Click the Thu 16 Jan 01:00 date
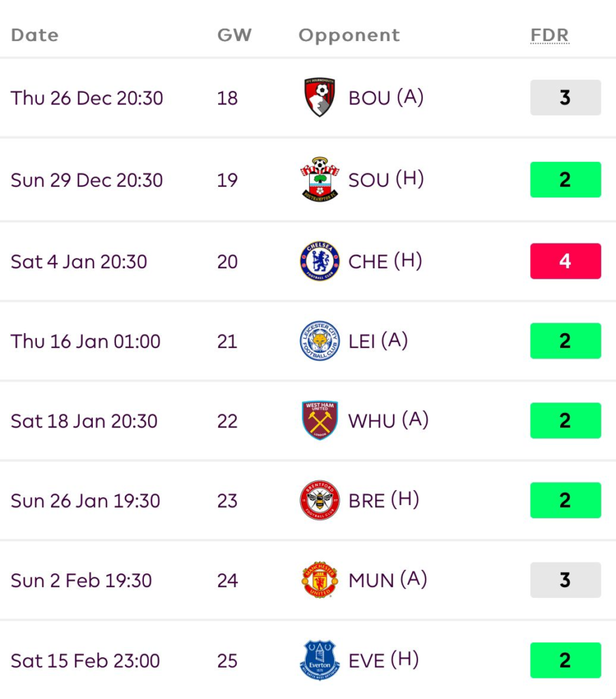The width and height of the screenshot is (616, 699). click(x=85, y=341)
